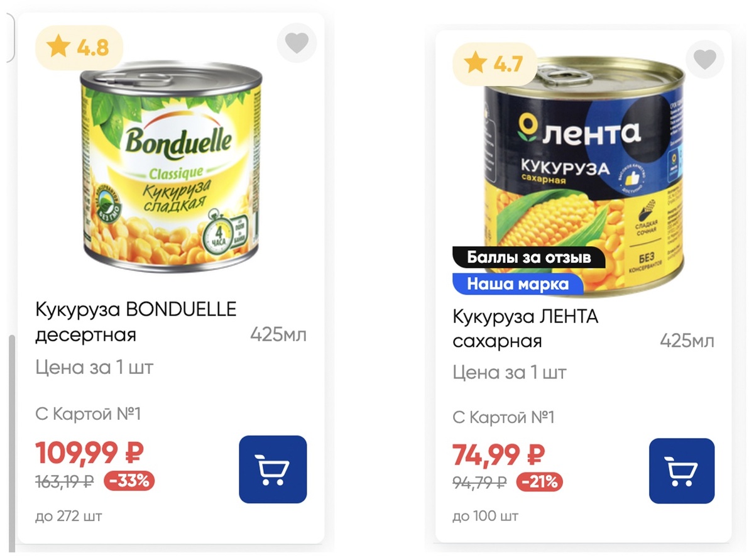Click the star rating 4.8 badge

point(78,47)
